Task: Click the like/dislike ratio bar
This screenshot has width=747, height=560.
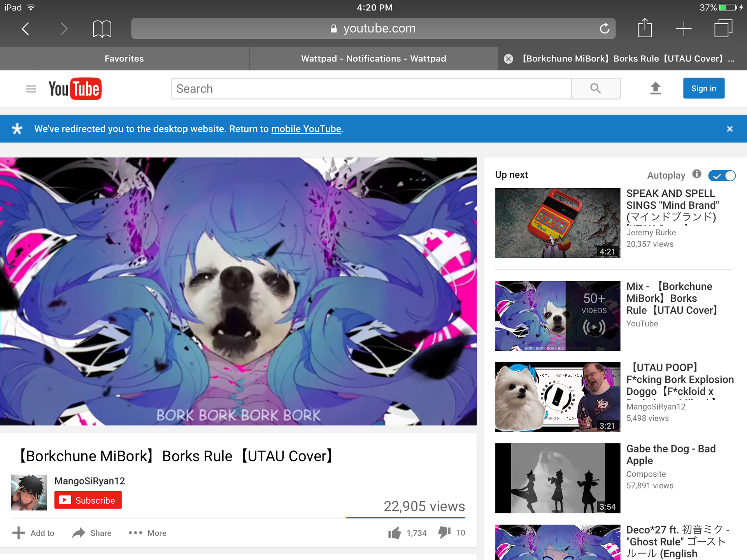Action: point(405,518)
